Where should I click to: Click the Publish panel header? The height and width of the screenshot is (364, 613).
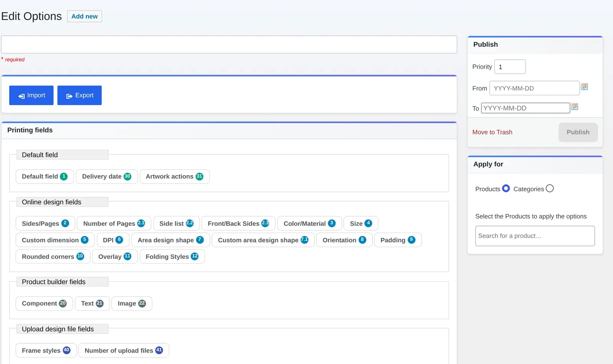point(535,45)
